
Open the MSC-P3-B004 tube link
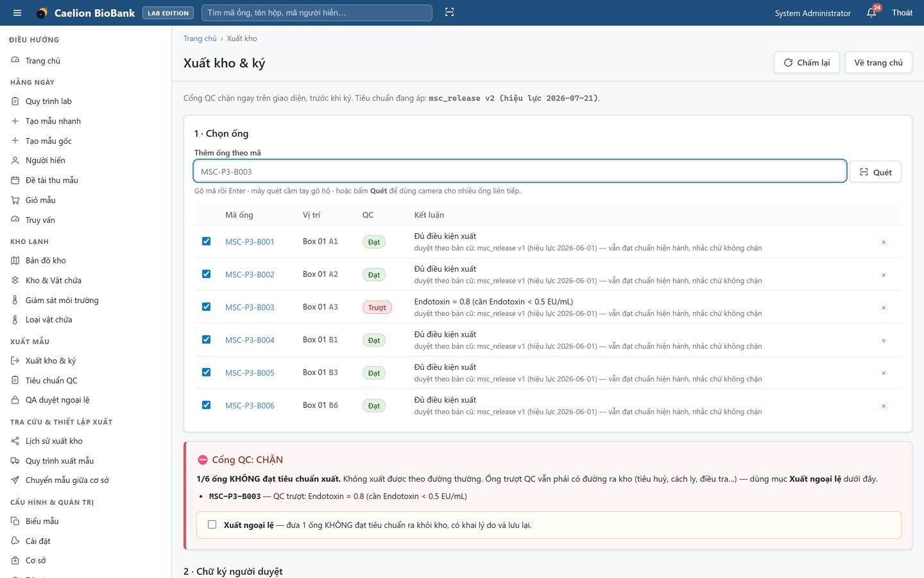[x=250, y=340]
